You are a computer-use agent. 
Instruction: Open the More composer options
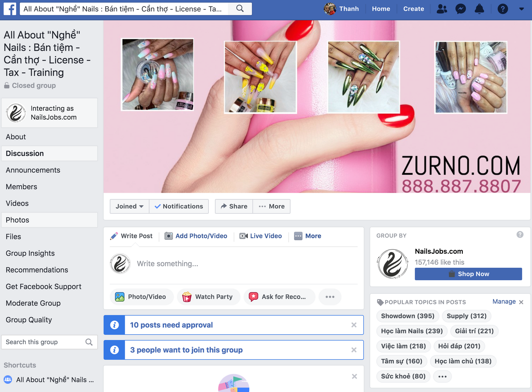tap(308, 236)
